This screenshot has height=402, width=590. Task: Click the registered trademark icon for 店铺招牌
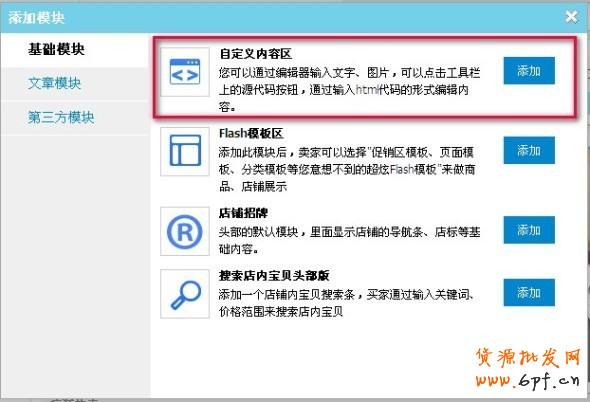click(x=185, y=231)
